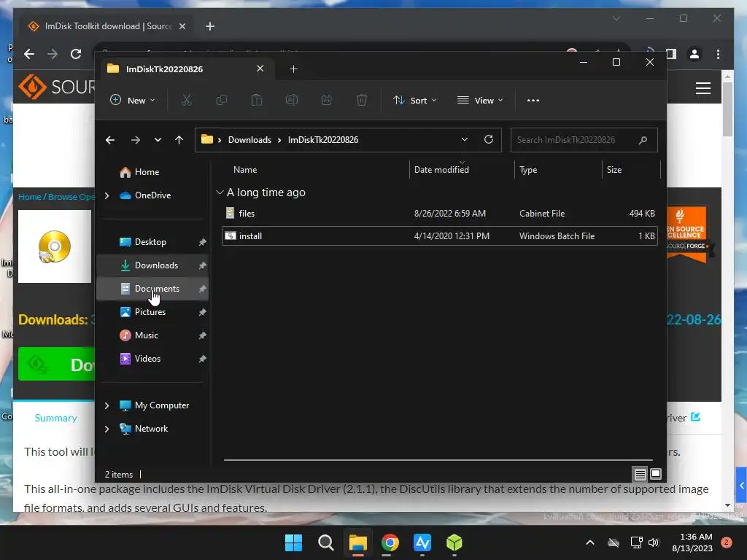The width and height of the screenshot is (747, 560).
Task: Refresh the ImDiskTk20220826 folder view
Action: tap(488, 139)
